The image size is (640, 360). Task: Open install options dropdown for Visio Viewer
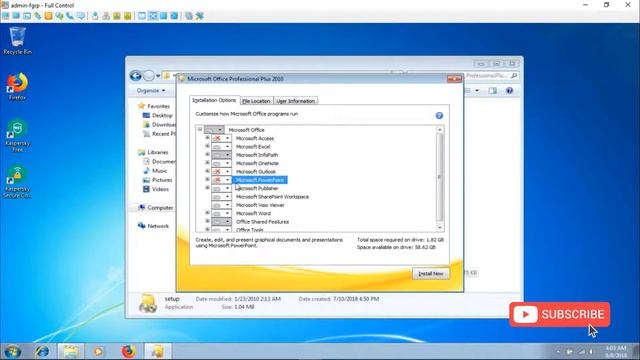coord(221,205)
